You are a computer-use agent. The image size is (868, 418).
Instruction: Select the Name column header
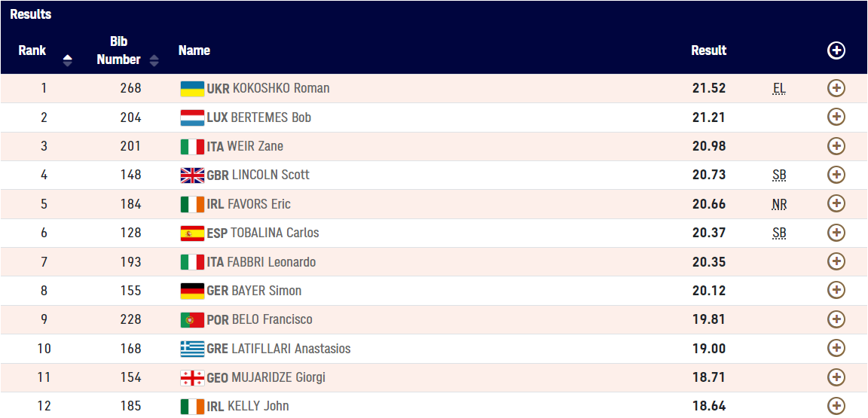(194, 50)
